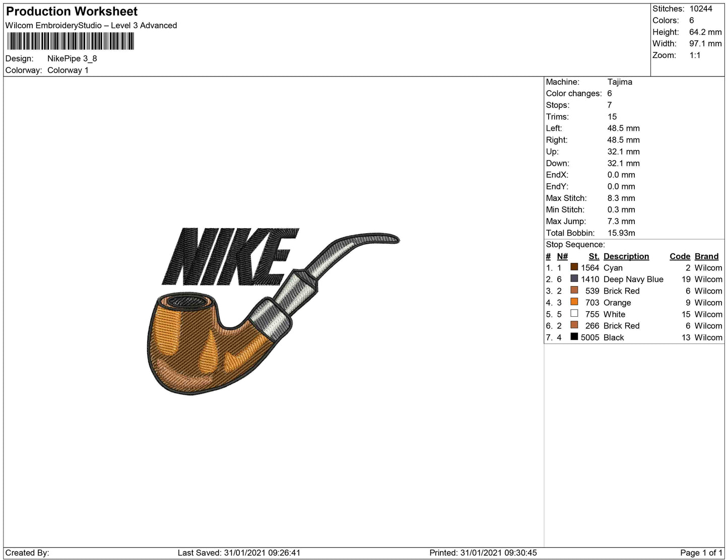Select the stitch count "703" in the Orange row
The height and width of the screenshot is (560, 728).
point(592,303)
